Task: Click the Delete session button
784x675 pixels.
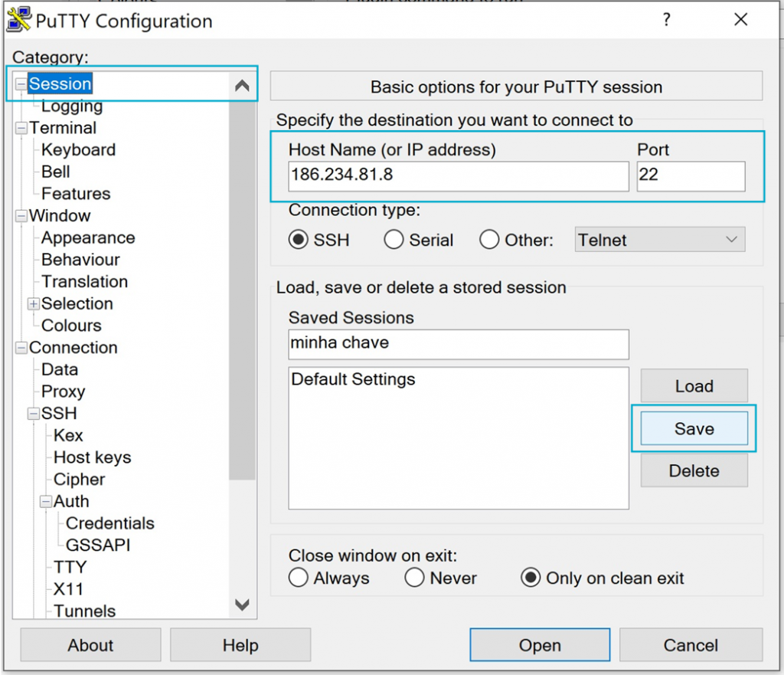Action: point(694,470)
